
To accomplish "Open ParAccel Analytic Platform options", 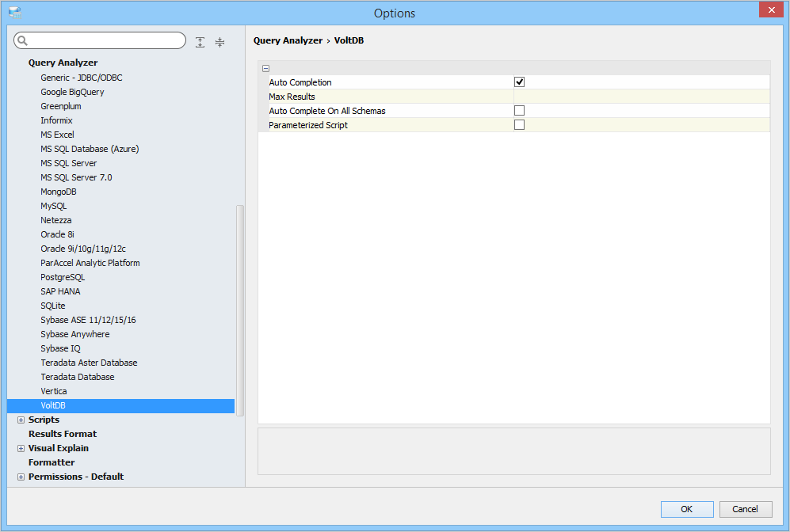I will click(90, 264).
